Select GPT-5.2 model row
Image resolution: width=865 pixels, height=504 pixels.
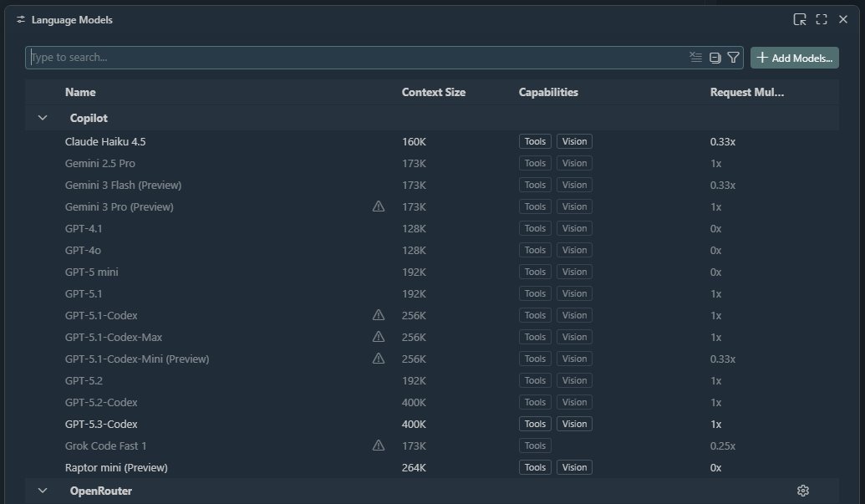pos(432,380)
